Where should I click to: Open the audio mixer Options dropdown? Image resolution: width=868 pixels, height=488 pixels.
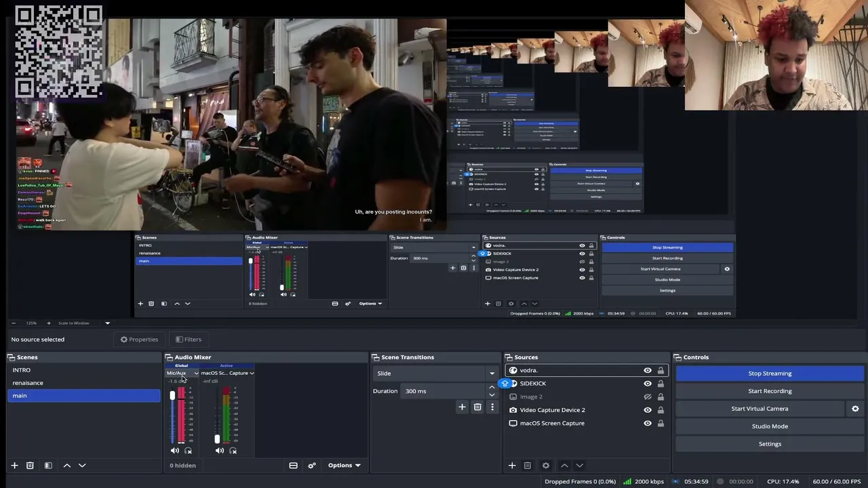click(344, 466)
